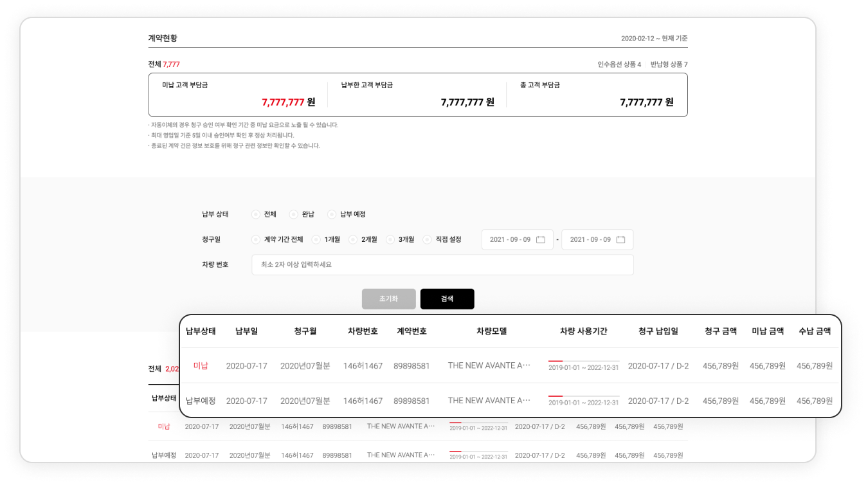Click the red 미납 status in the enlarged table
Viewport: 868px width, 485px height.
(201, 366)
